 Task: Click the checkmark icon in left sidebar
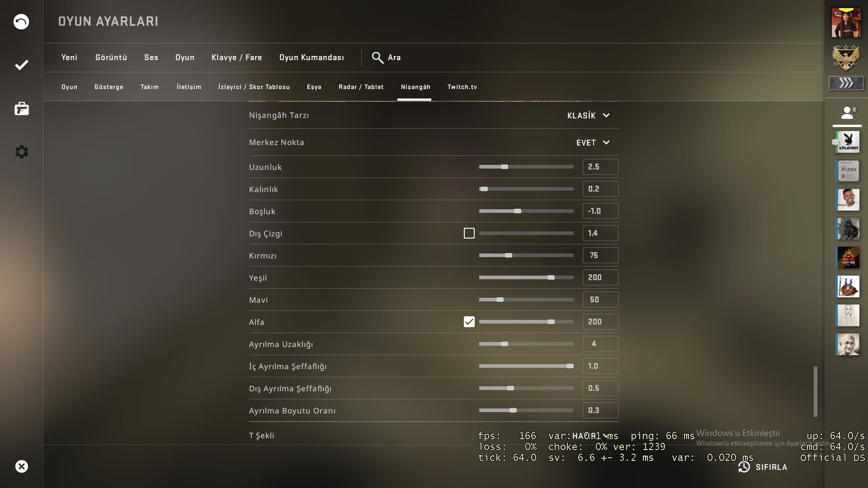click(x=21, y=65)
